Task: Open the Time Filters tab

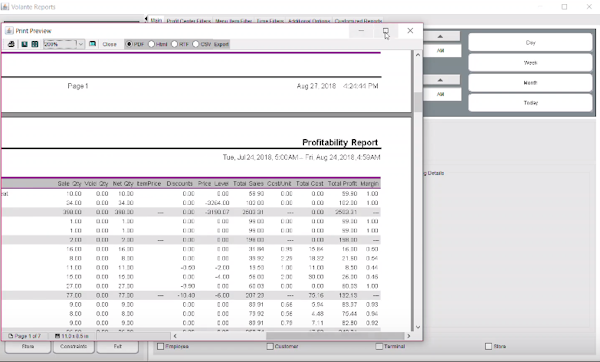Action: [270, 21]
